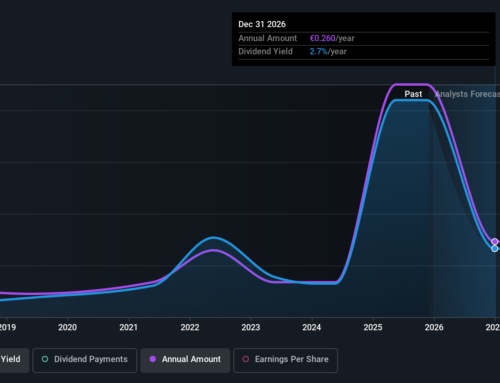Image resolution: width=500 pixels, height=383 pixels.
Task: Click the 2022 x-axis label
Action: pyautogui.click(x=190, y=327)
